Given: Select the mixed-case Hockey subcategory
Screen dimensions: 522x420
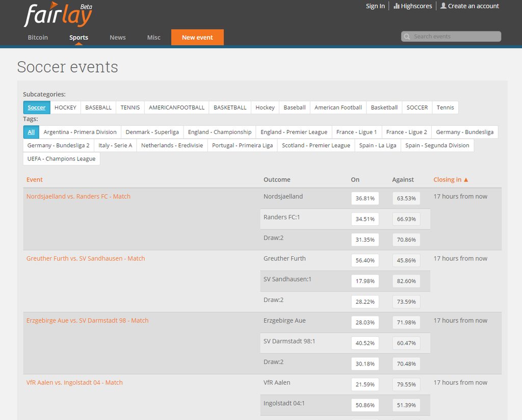Looking at the screenshot, I should click(265, 108).
